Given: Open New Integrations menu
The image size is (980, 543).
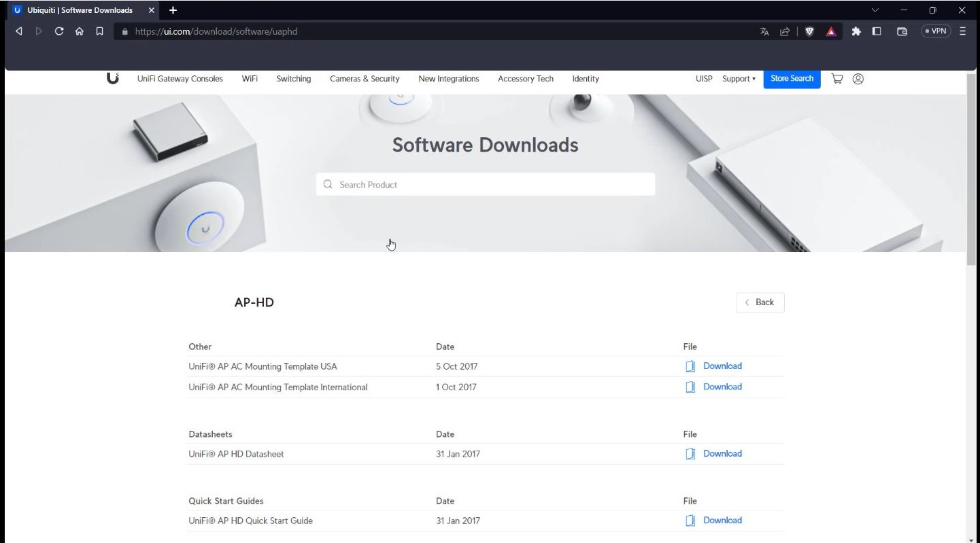Looking at the screenshot, I should pyautogui.click(x=449, y=79).
